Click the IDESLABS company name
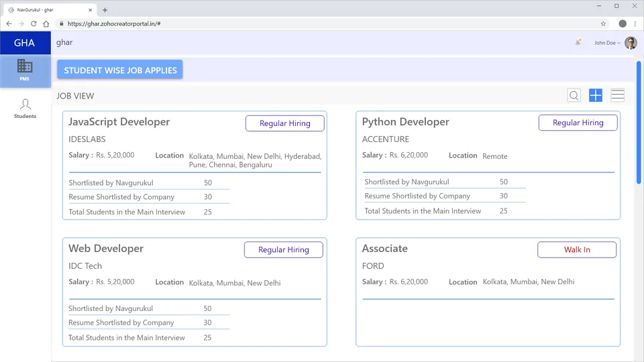The image size is (644, 362). click(87, 139)
